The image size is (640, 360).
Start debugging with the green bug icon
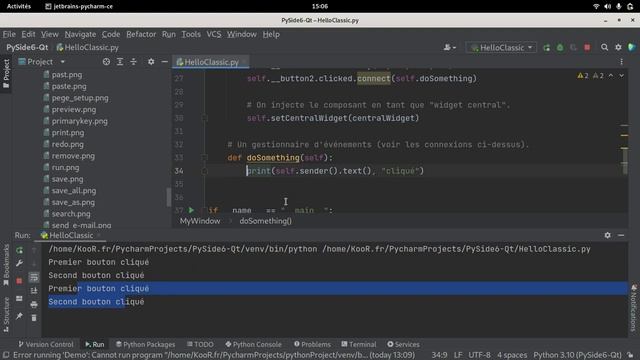[560, 48]
